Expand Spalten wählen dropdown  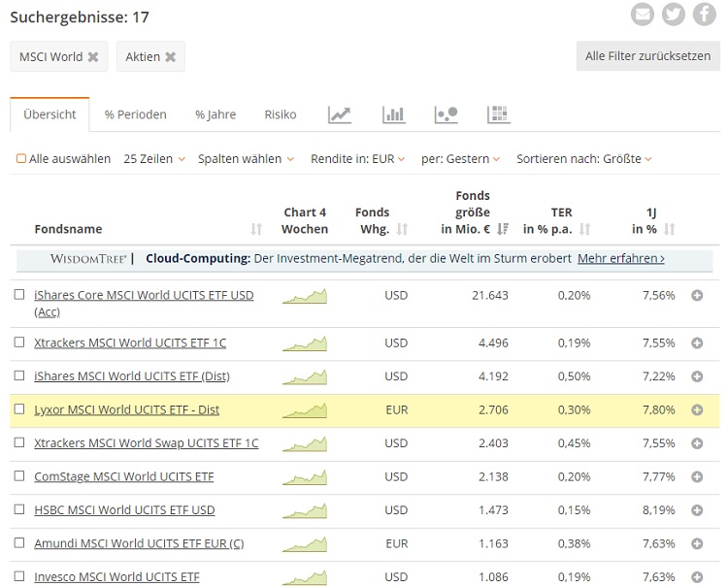pos(246,159)
